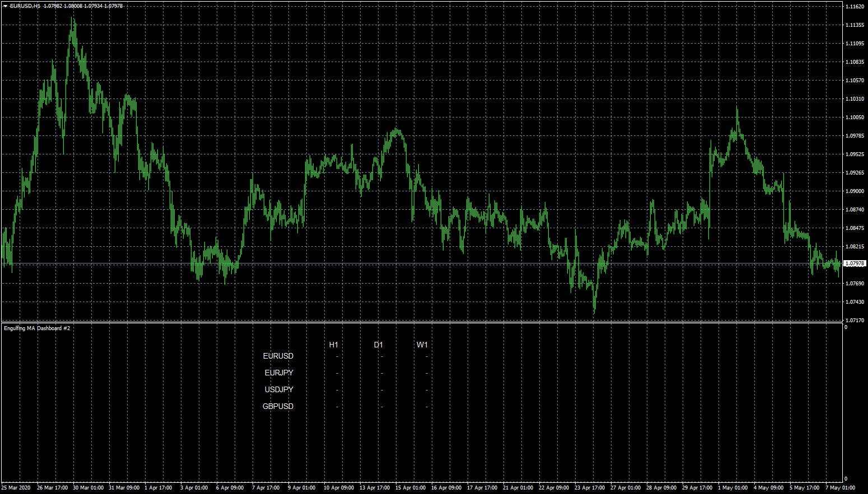Screen dimensions: 868x494
Task: Click the triangle icon beside EURUSD,H1 title
Action: pyautogui.click(x=5, y=6)
